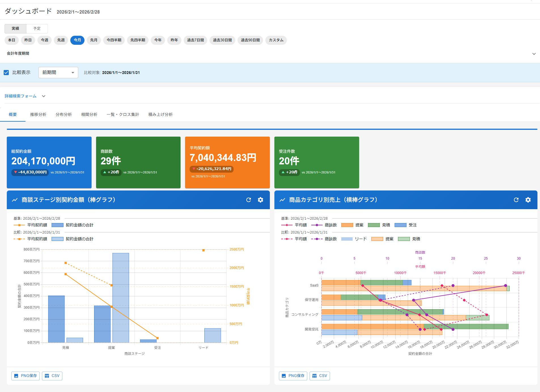Open settings gear for 商品カテゴリ別売上 chart
Viewport: 540px width, 392px height.
click(x=528, y=200)
